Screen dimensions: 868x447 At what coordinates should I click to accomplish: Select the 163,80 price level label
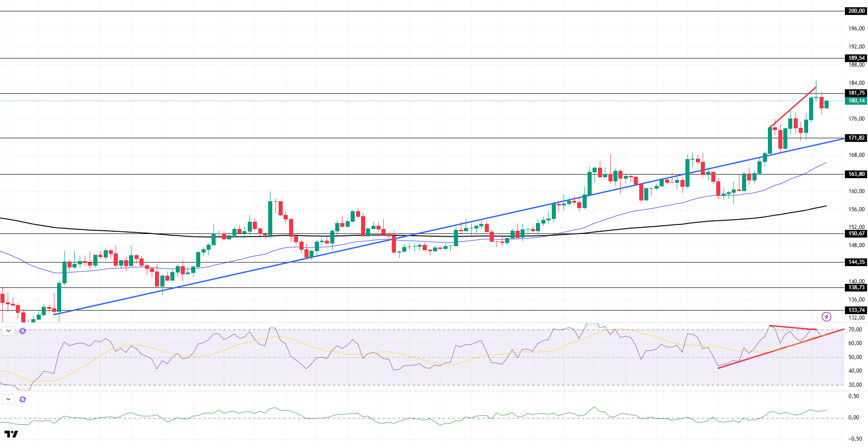(x=856, y=174)
